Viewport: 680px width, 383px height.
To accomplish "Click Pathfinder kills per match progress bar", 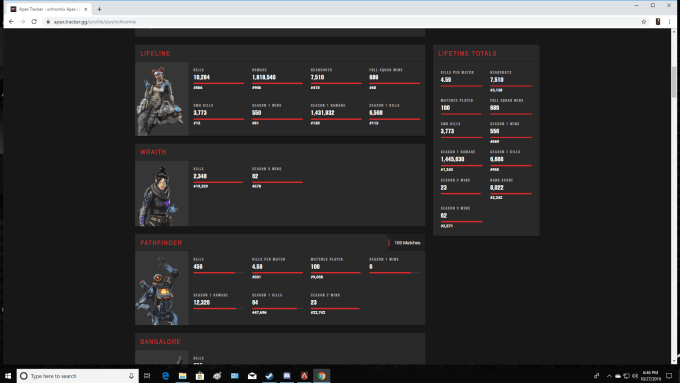I will click(x=278, y=273).
